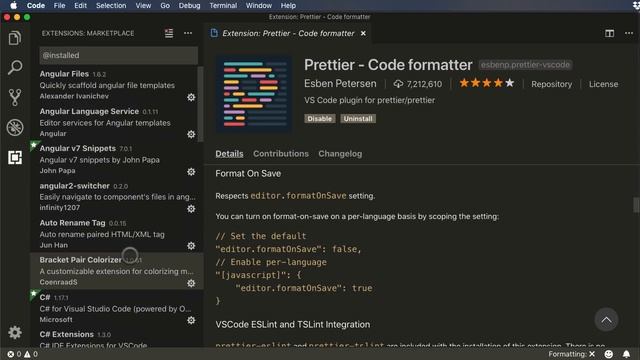Click publisher name Esben Petersen
The height and width of the screenshot is (360, 640).
[340, 84]
